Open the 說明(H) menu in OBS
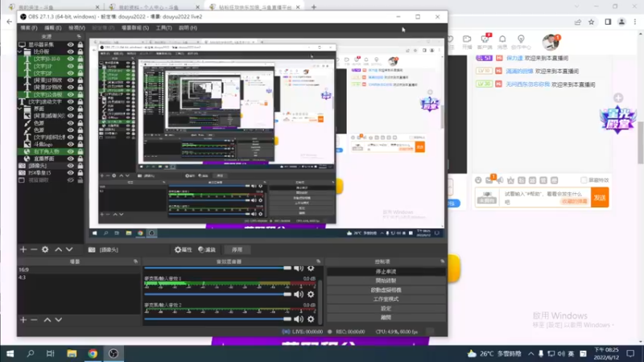The height and width of the screenshot is (362, 644). point(188,28)
